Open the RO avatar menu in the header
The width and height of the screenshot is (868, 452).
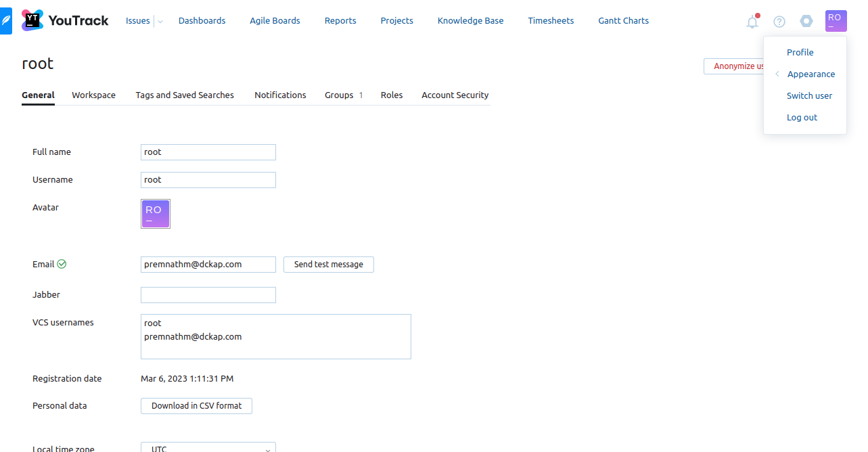pyautogui.click(x=836, y=21)
